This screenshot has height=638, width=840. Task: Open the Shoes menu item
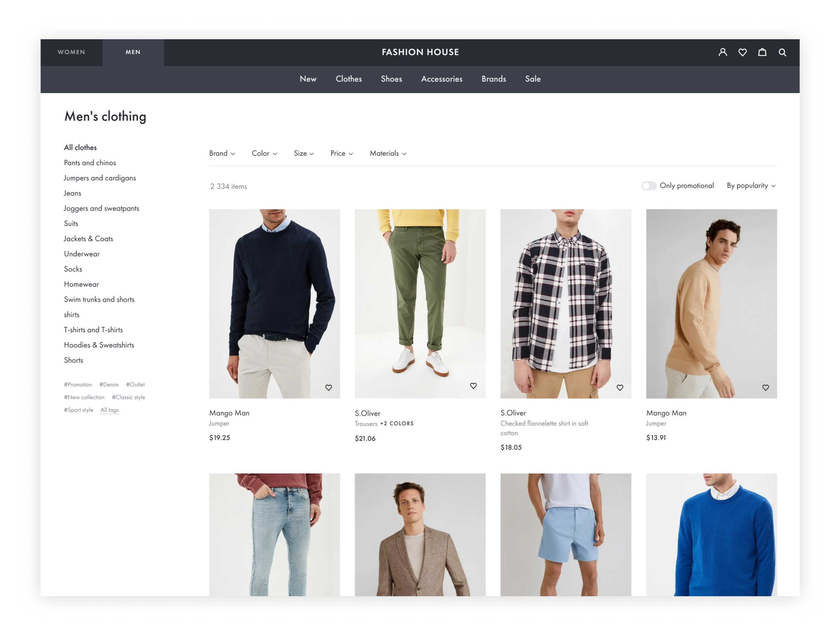click(x=392, y=79)
